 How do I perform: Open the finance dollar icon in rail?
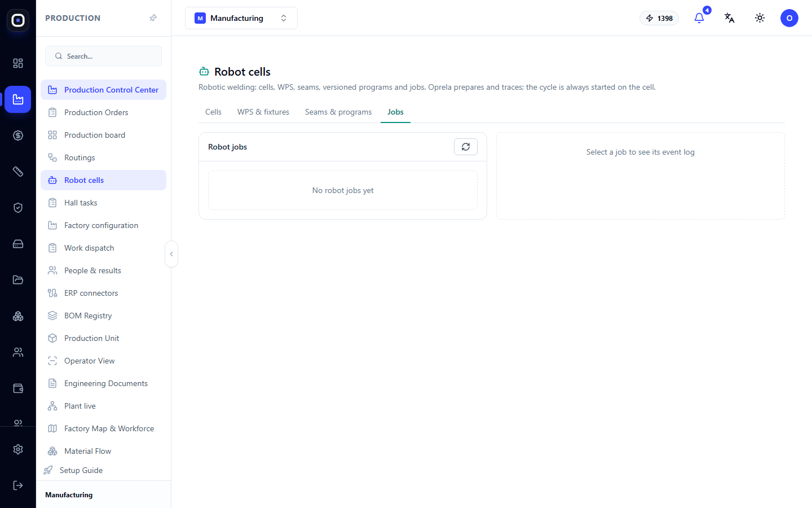pos(18,135)
